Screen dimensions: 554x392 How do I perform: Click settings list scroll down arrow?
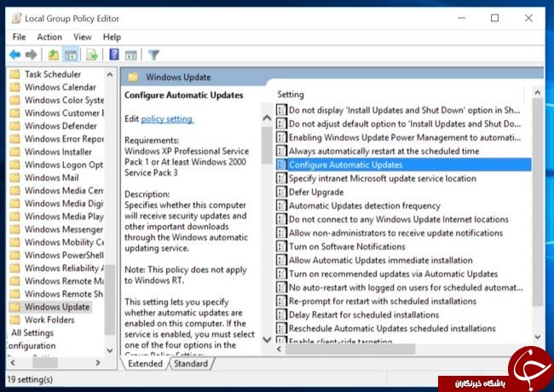tap(538, 337)
